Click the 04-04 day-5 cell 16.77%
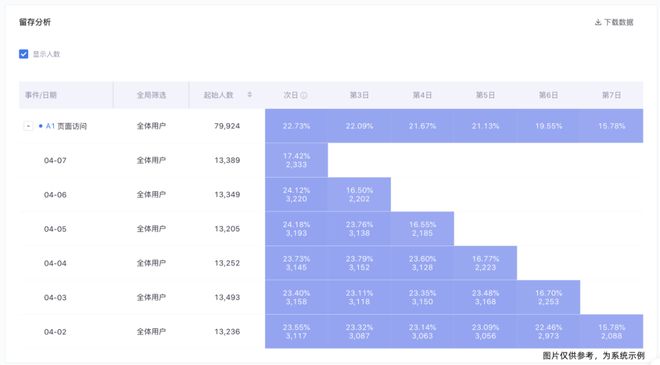660x365 pixels. (485, 263)
